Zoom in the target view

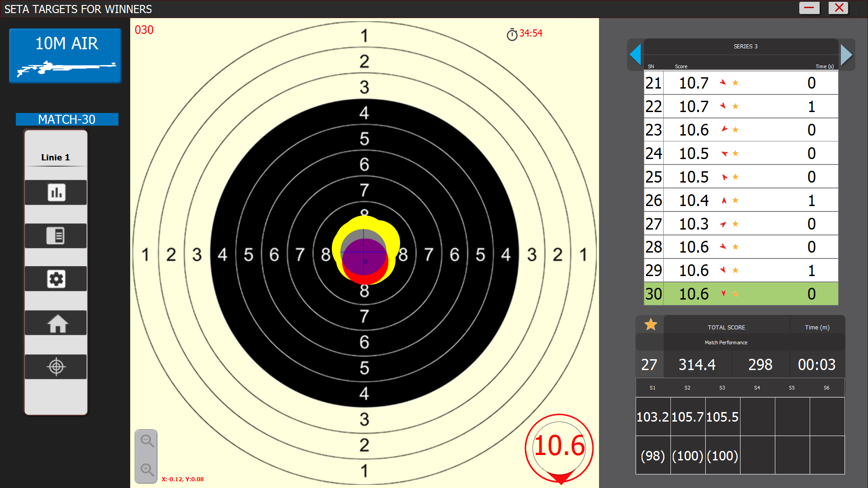tap(146, 469)
